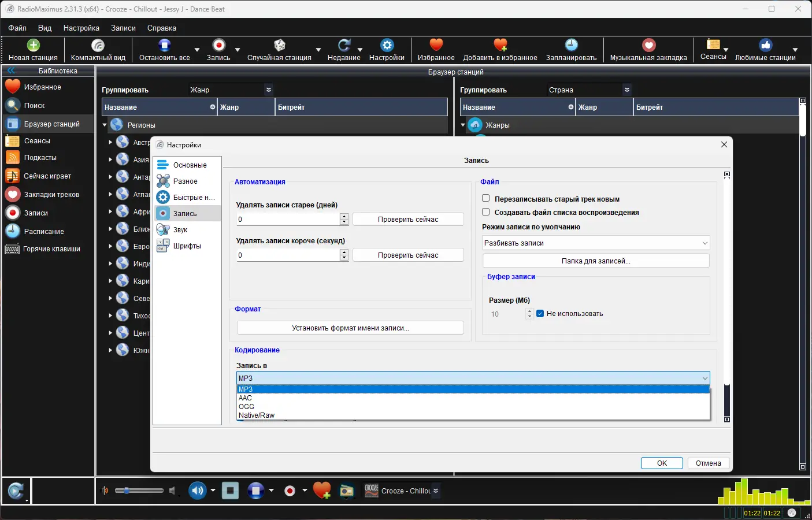Click heart-plus favorite icon in player bar
Image resolution: width=812 pixels, height=520 pixels.
[322, 491]
